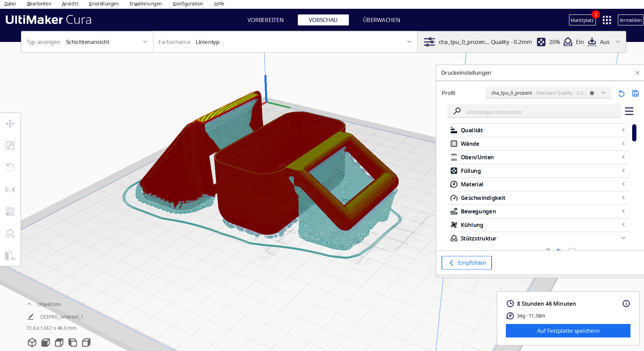Select the Support Blocker tool
The width and height of the screenshot is (644, 351).
coord(10,233)
